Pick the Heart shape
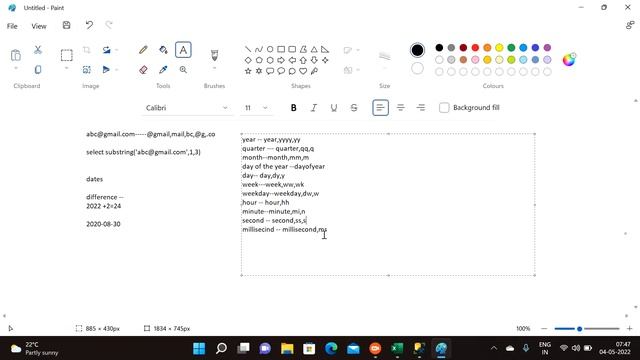 point(303,71)
